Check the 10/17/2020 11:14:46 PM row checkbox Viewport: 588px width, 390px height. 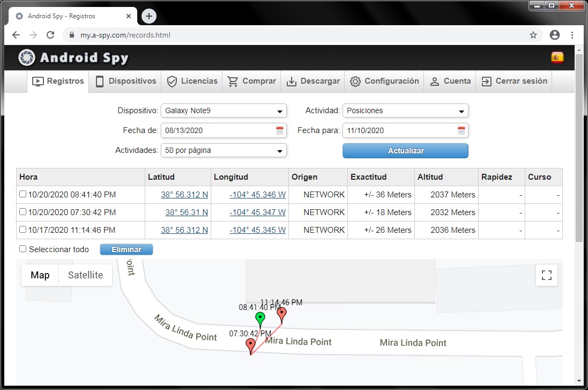point(23,230)
